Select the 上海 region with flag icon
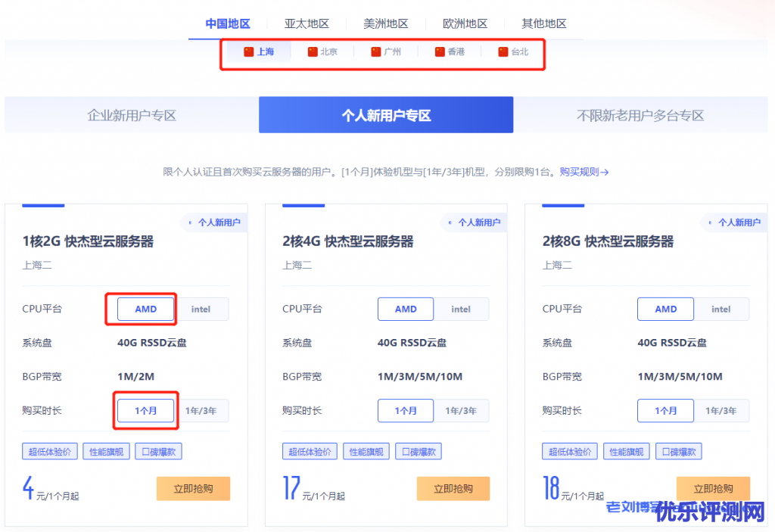The width and height of the screenshot is (775, 532). [258, 52]
